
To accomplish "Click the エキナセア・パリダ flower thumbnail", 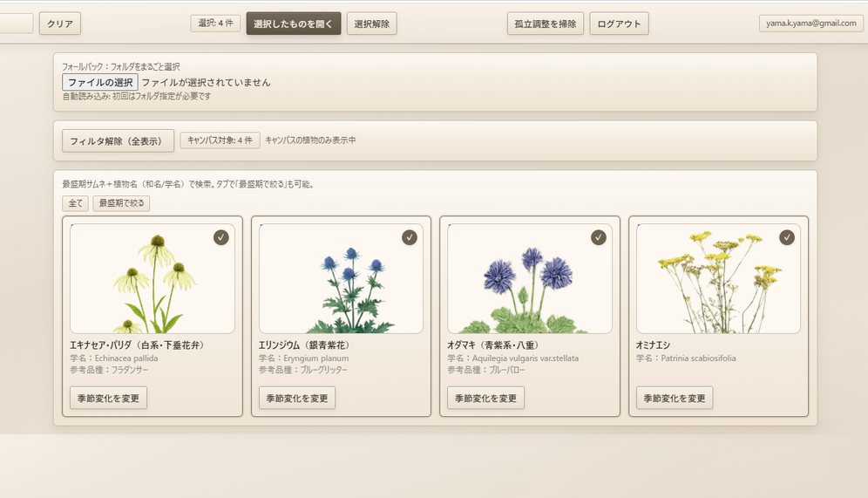I will click(153, 278).
